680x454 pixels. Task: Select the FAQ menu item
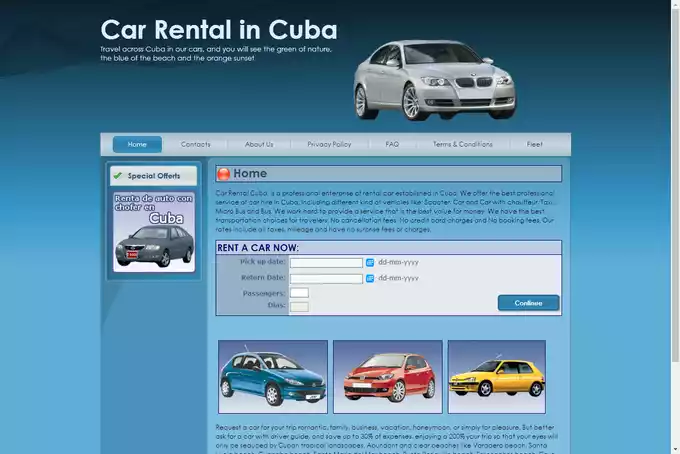pyautogui.click(x=392, y=144)
